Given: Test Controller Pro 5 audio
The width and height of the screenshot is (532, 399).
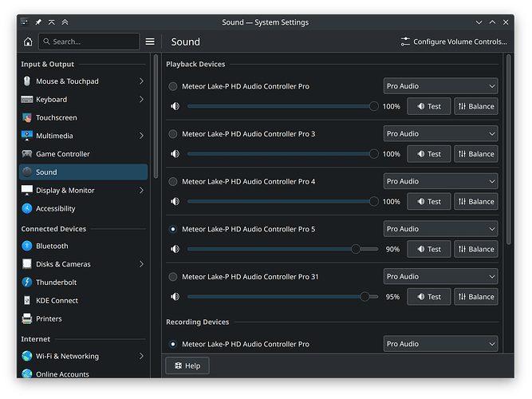Looking at the screenshot, I should pos(429,249).
